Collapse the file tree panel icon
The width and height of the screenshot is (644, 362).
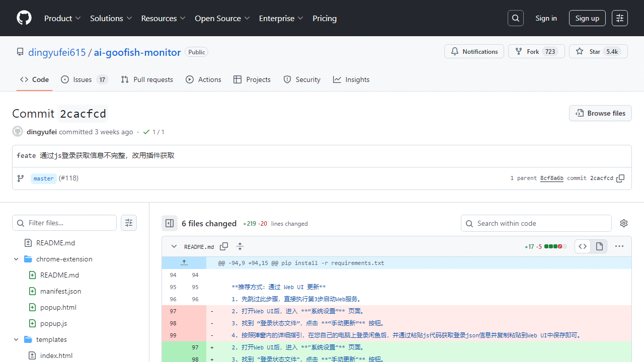pyautogui.click(x=170, y=223)
